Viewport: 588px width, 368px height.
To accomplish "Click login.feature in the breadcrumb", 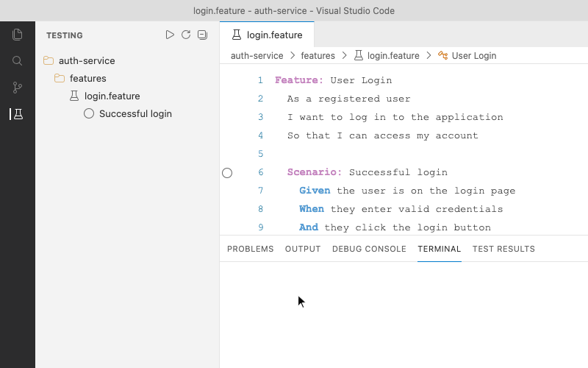I will (393, 56).
